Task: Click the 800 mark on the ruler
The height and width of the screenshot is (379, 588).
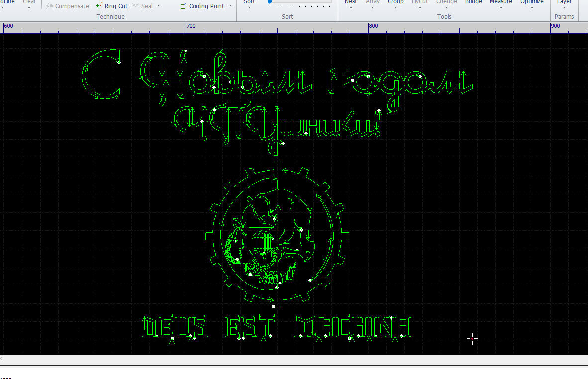Action: pos(373,26)
